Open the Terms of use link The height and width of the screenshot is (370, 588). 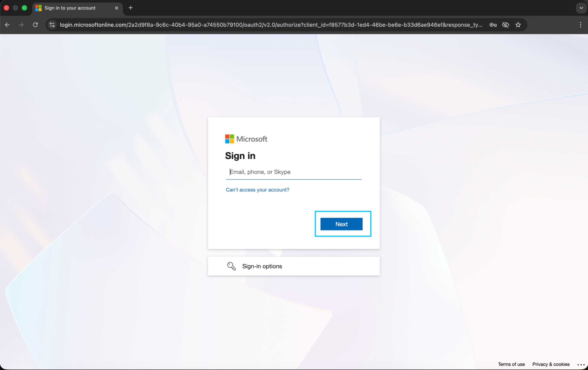pyautogui.click(x=511, y=364)
